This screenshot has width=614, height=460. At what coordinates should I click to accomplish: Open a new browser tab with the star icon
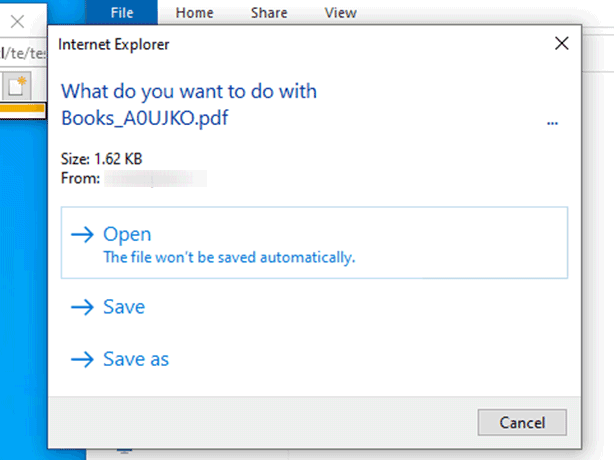pyautogui.click(x=16, y=86)
